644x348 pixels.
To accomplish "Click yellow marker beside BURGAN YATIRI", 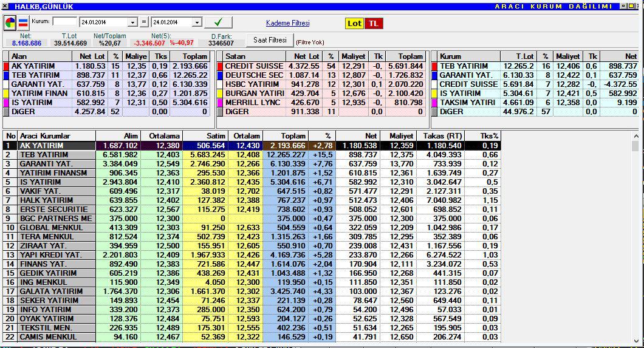I will coord(220,94).
